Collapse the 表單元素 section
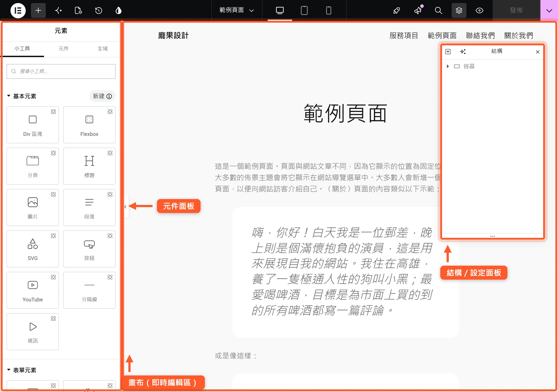 [22, 370]
